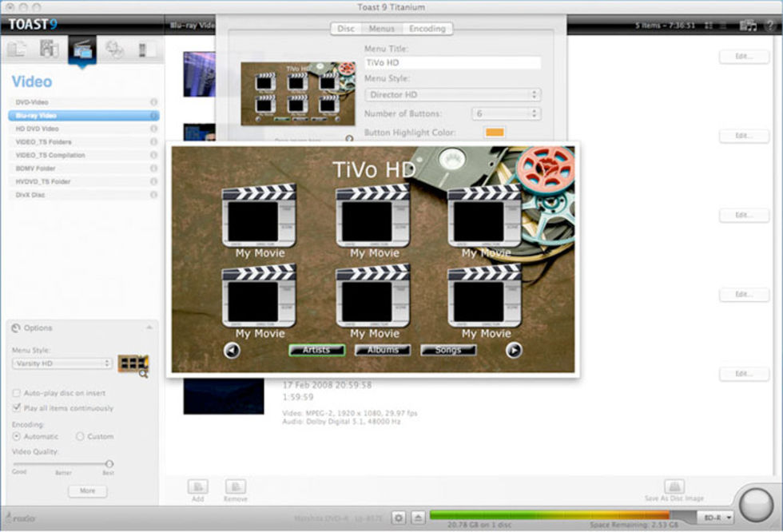Click the Remove item icon

[235, 486]
